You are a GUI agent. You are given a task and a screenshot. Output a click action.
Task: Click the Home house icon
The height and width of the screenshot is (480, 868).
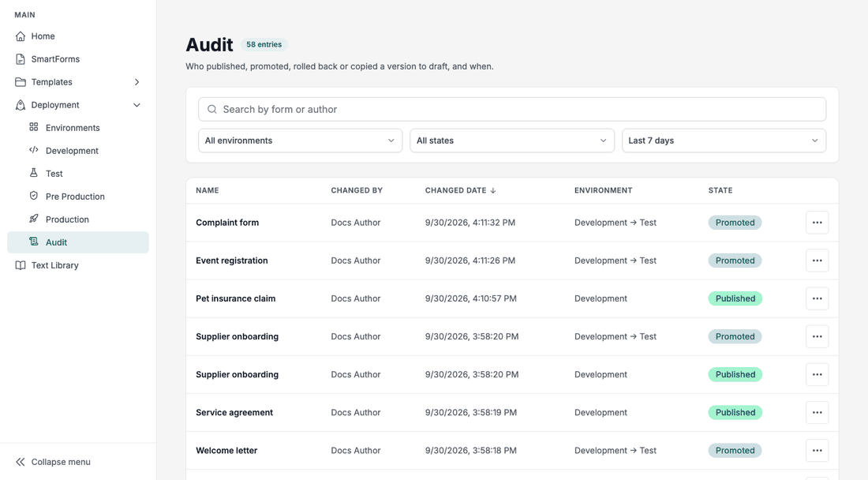tap(21, 36)
